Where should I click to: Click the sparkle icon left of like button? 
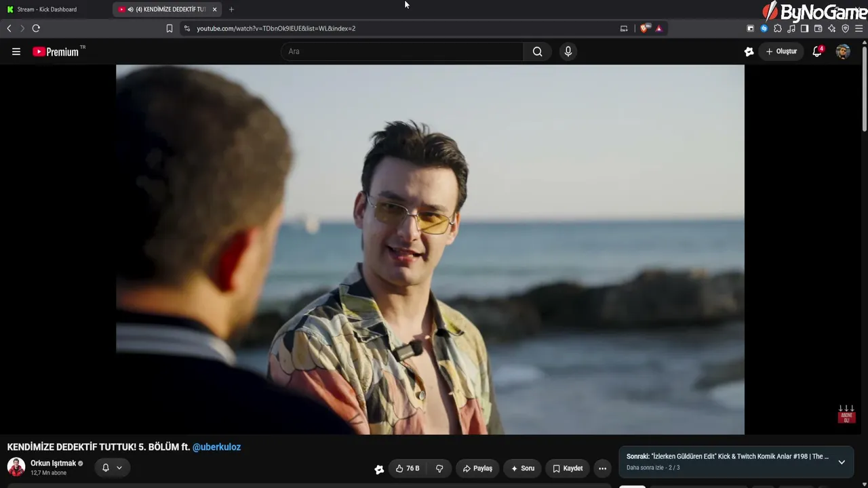[379, 469]
